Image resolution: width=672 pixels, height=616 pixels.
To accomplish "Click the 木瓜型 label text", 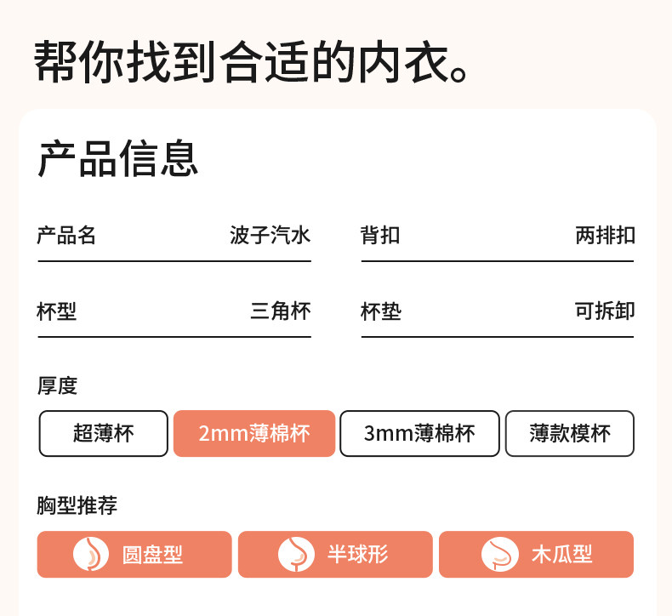I will click(561, 556).
